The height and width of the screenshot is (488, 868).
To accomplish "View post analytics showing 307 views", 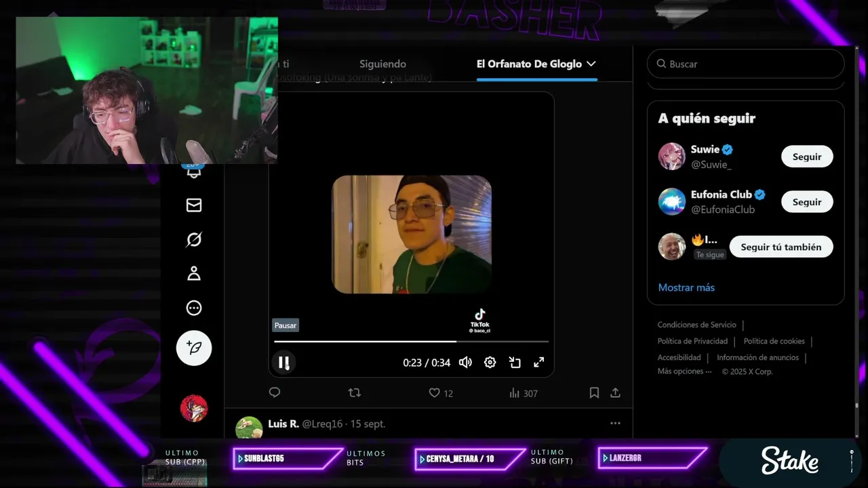I will pyautogui.click(x=523, y=393).
